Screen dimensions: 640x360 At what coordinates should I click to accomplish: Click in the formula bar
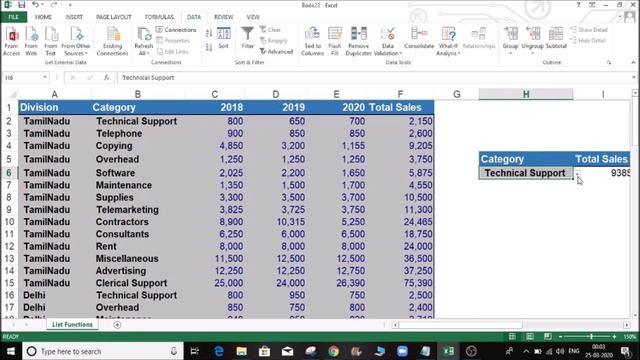pos(373,77)
